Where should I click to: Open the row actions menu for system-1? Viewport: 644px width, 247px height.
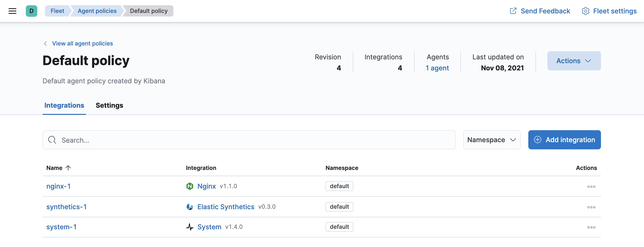pyautogui.click(x=591, y=227)
